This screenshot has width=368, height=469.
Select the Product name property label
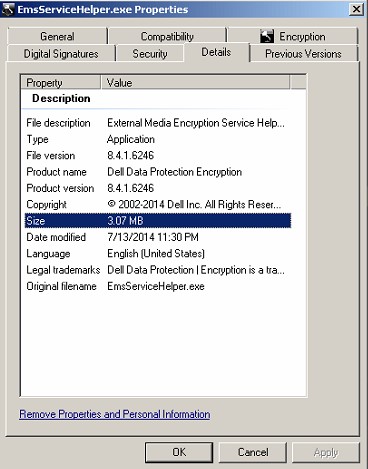pyautogui.click(x=56, y=172)
